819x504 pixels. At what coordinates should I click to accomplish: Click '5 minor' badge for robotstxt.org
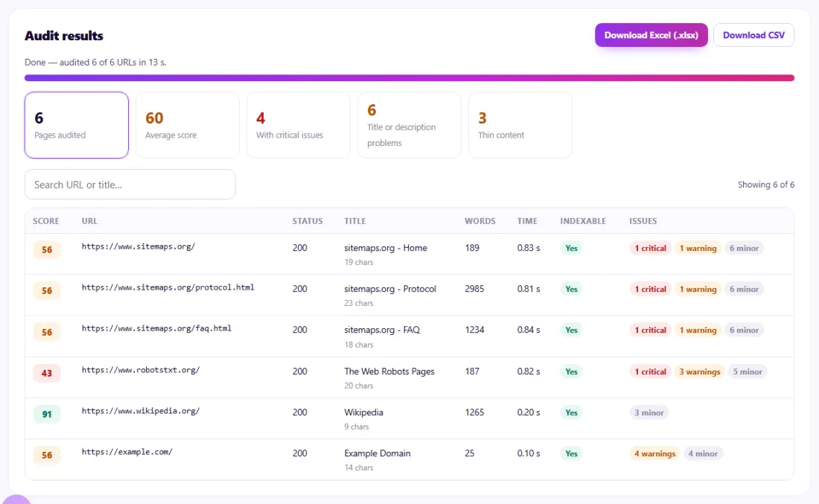(x=747, y=372)
